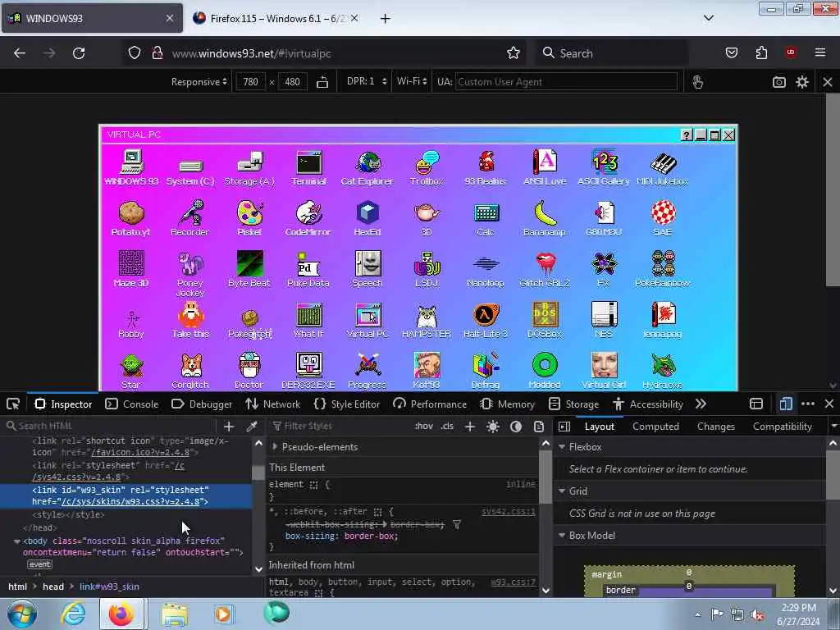
Task: Rotate the responsive viewport
Action: pyautogui.click(x=322, y=82)
